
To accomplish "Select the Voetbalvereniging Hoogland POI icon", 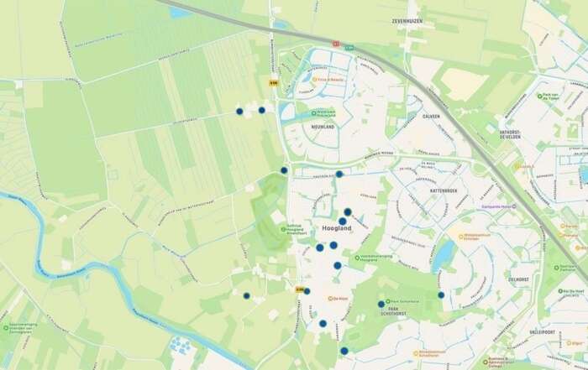I will click(357, 258).
